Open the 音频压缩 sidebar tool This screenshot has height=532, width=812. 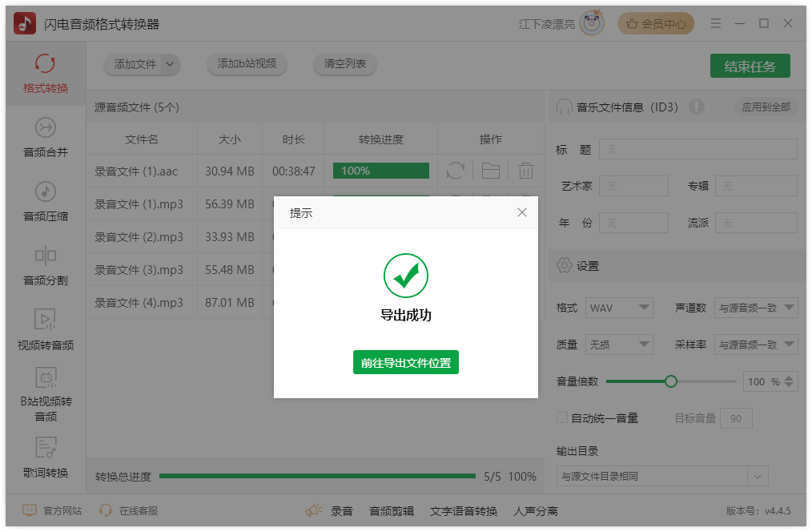(x=46, y=203)
